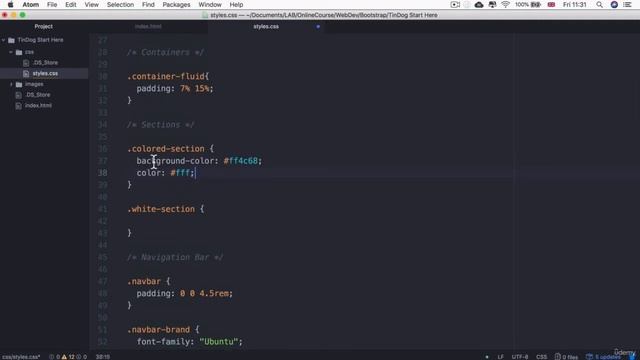Open the Selection menu
The image size is (640, 360).
click(120, 5)
